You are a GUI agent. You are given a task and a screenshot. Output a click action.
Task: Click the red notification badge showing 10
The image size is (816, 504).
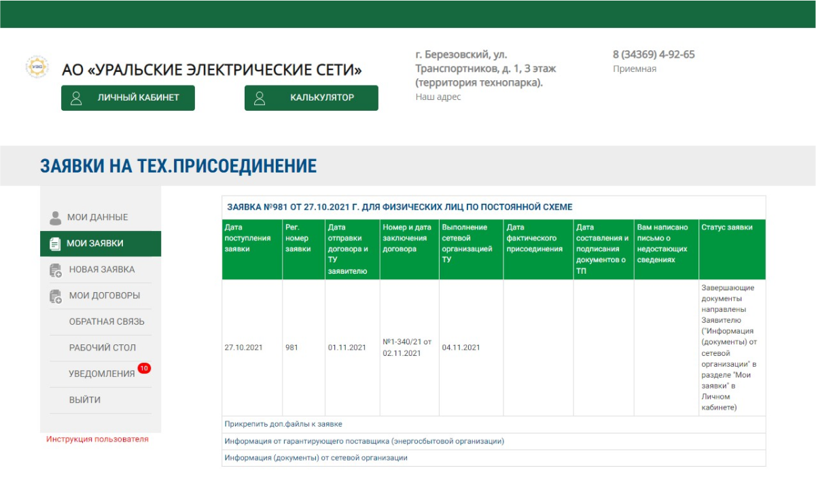click(144, 369)
